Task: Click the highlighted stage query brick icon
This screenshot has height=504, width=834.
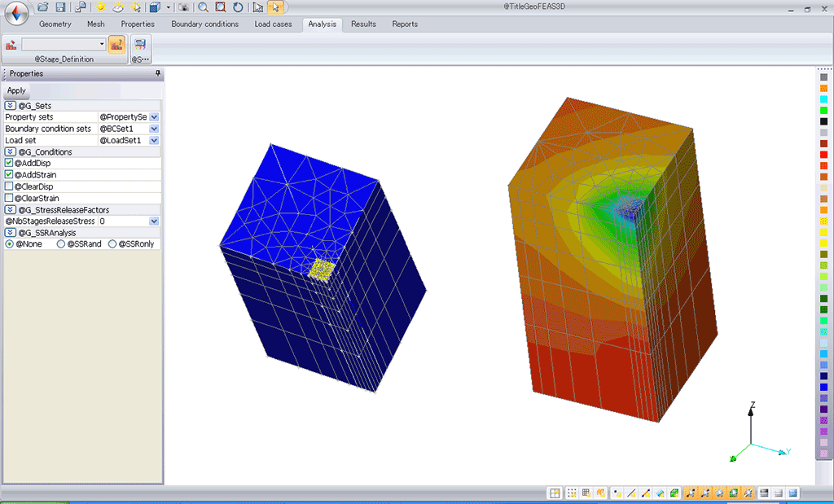Action: click(x=116, y=44)
